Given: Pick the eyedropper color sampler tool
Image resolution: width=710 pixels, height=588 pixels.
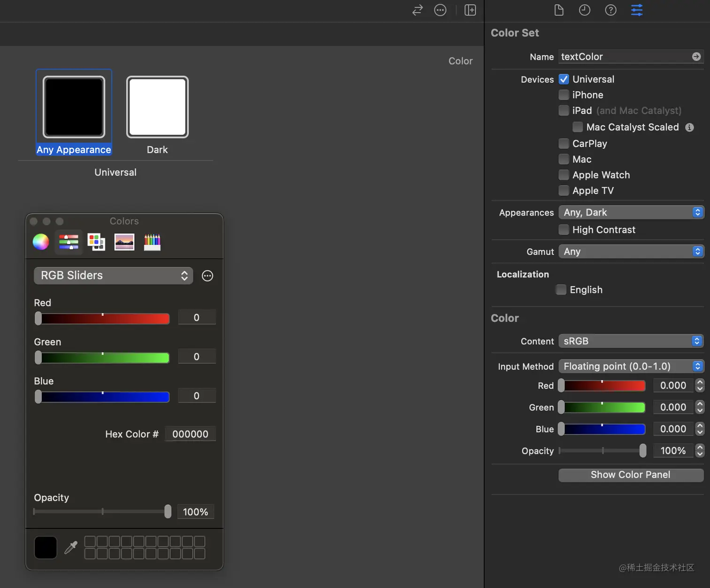Looking at the screenshot, I should coord(71,547).
